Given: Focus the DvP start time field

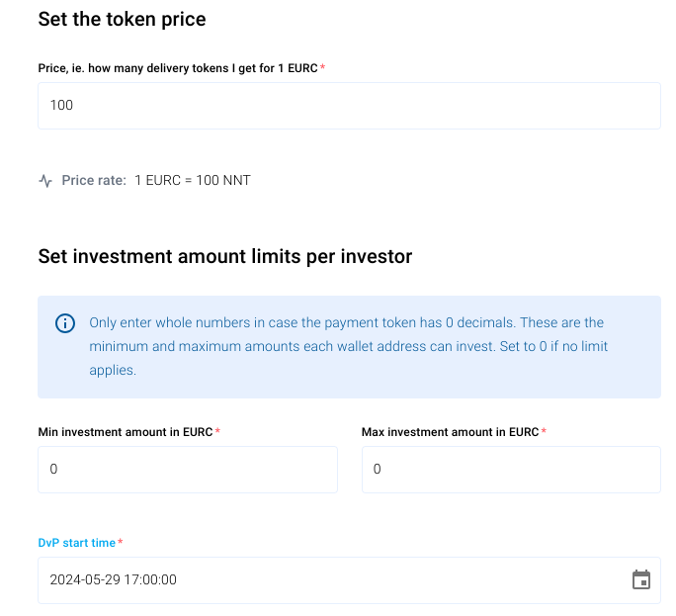Looking at the screenshot, I should (x=326, y=580).
